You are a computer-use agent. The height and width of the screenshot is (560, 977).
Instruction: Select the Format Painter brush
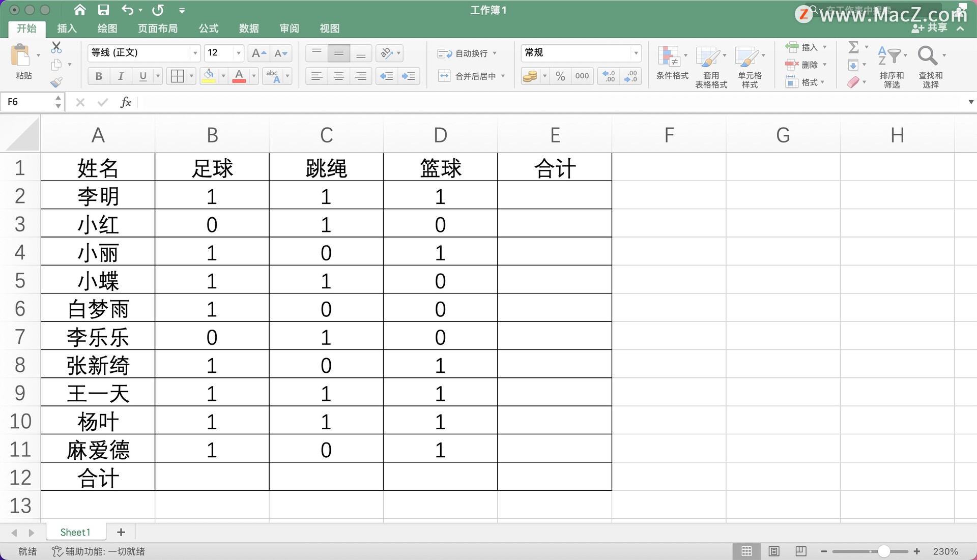[56, 82]
